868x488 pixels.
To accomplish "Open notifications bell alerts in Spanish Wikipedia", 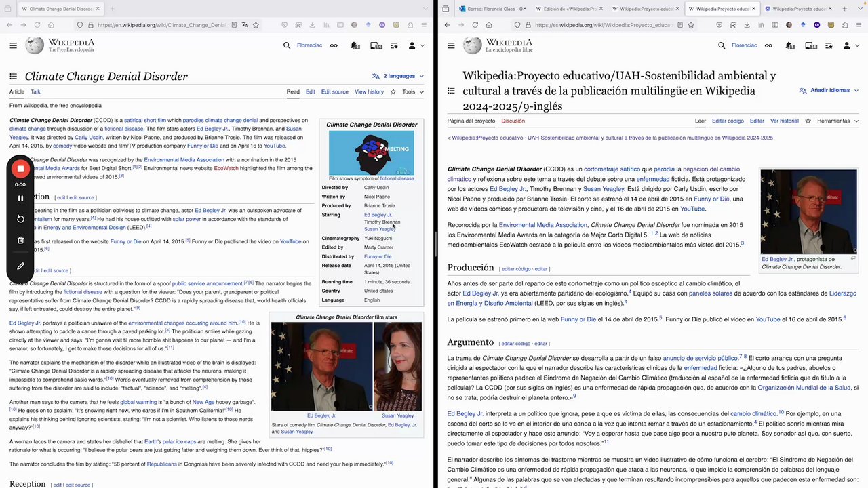I will [x=789, y=45].
